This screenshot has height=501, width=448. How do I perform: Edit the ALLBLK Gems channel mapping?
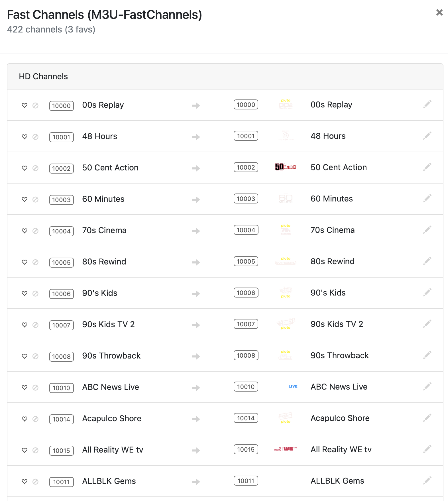click(x=427, y=481)
